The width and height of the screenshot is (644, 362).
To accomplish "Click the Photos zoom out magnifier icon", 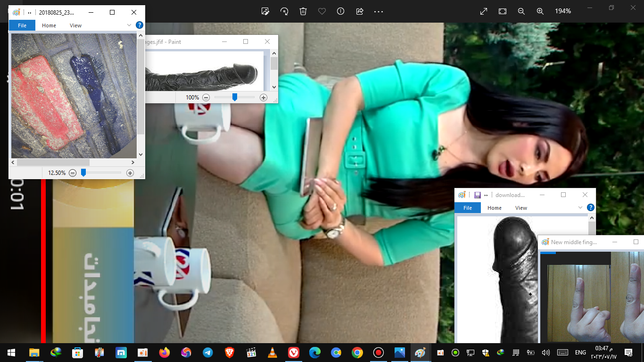I will click(x=521, y=11).
